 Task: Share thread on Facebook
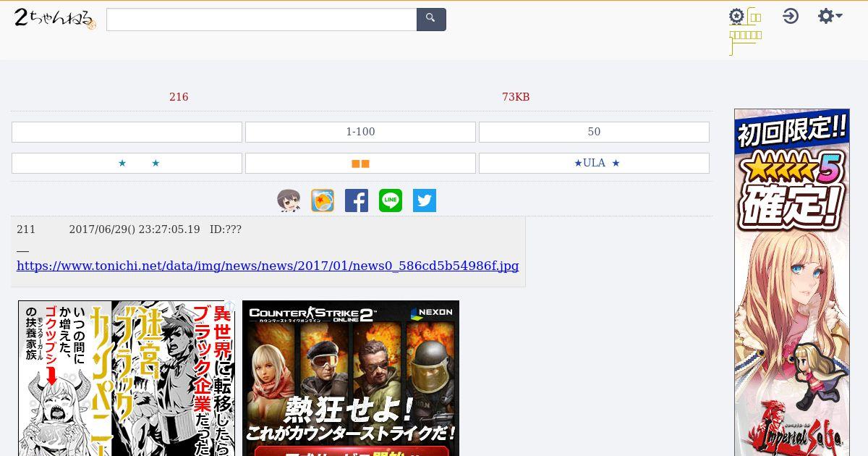(x=357, y=200)
